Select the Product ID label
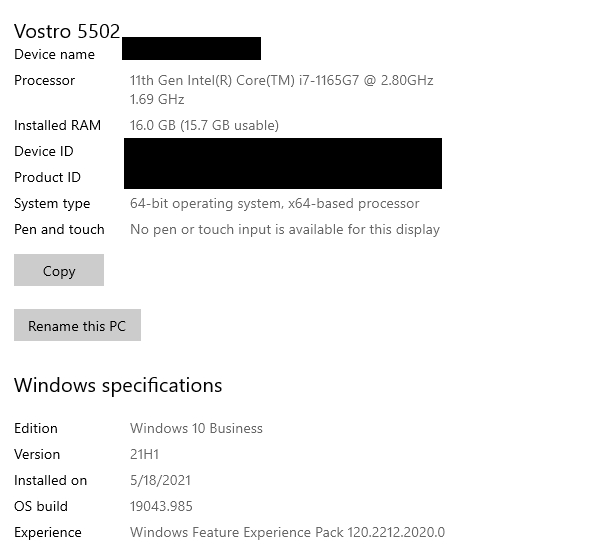 (47, 177)
